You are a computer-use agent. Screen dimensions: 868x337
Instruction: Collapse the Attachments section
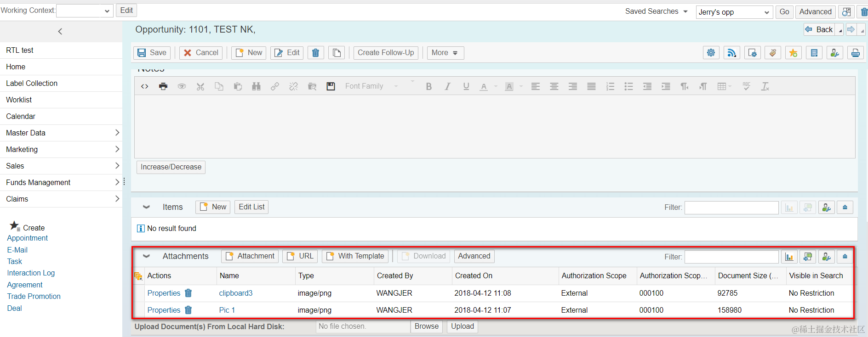(146, 256)
